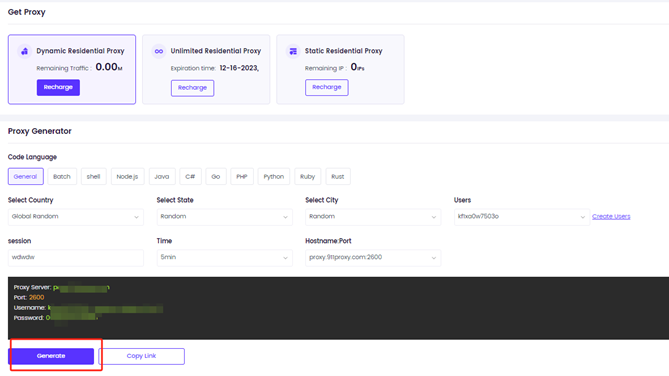Open the Select Country dropdown
This screenshot has width=669, height=376.
tap(76, 217)
